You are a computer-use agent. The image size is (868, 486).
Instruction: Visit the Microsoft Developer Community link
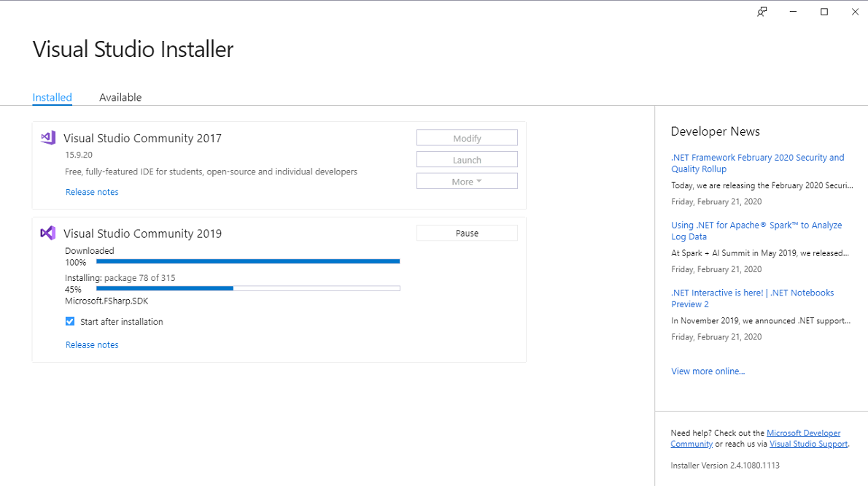tap(803, 432)
